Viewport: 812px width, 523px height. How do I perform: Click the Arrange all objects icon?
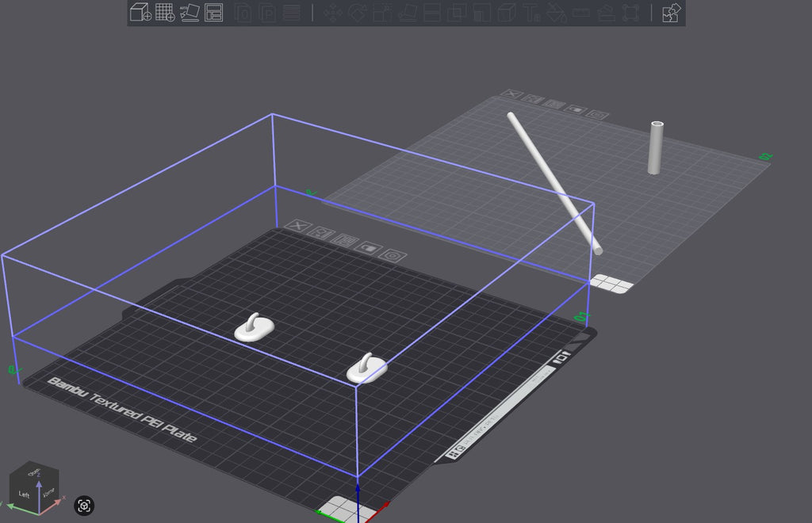tap(213, 13)
